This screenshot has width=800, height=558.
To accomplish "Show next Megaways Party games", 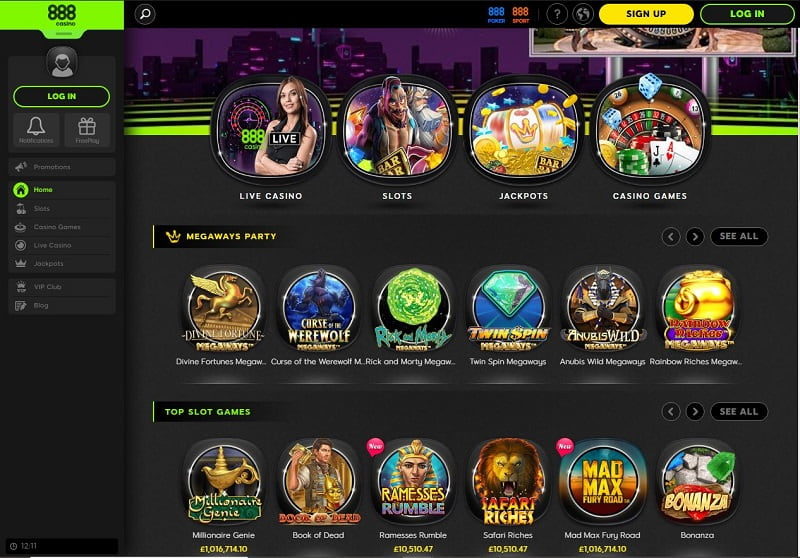I will [695, 236].
